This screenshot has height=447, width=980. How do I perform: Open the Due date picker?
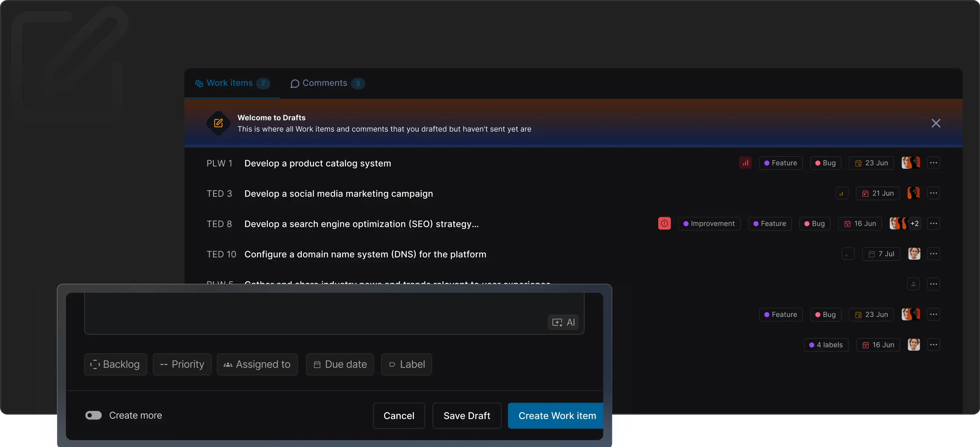pos(340,364)
